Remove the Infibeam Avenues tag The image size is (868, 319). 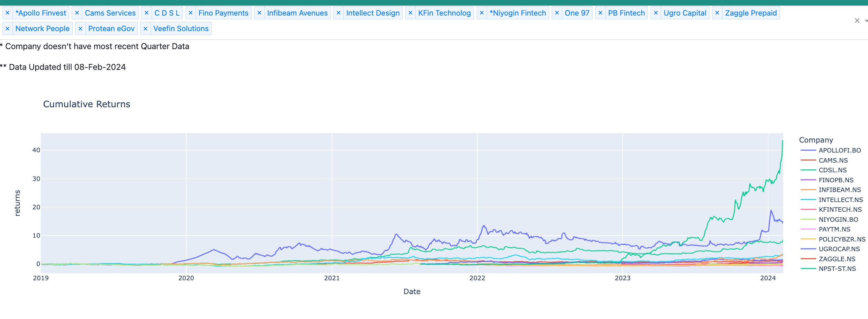[x=260, y=13]
